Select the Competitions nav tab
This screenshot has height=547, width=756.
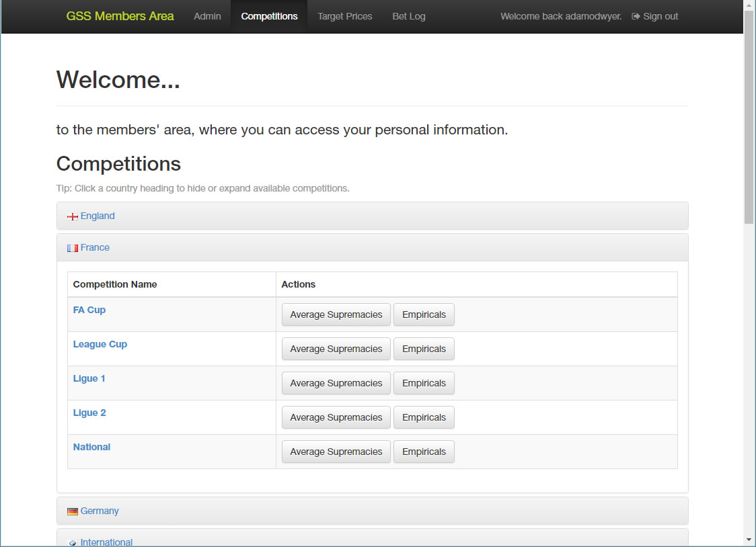pos(269,16)
